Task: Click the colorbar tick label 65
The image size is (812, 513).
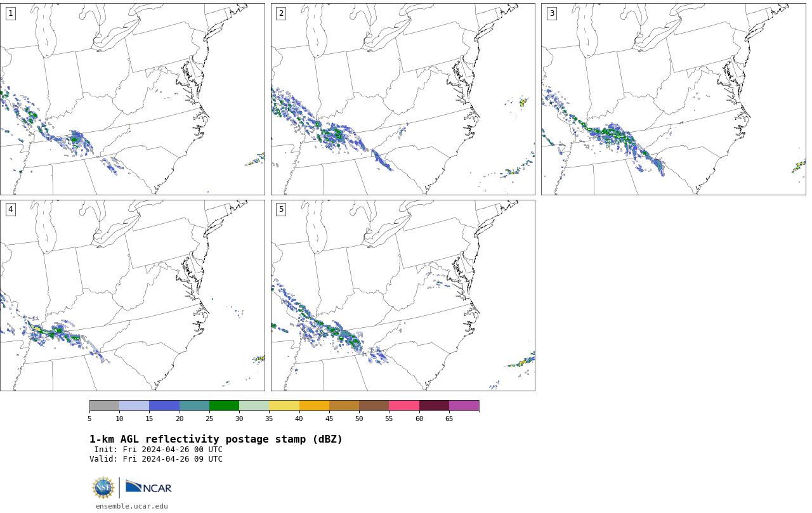Action: tap(449, 419)
